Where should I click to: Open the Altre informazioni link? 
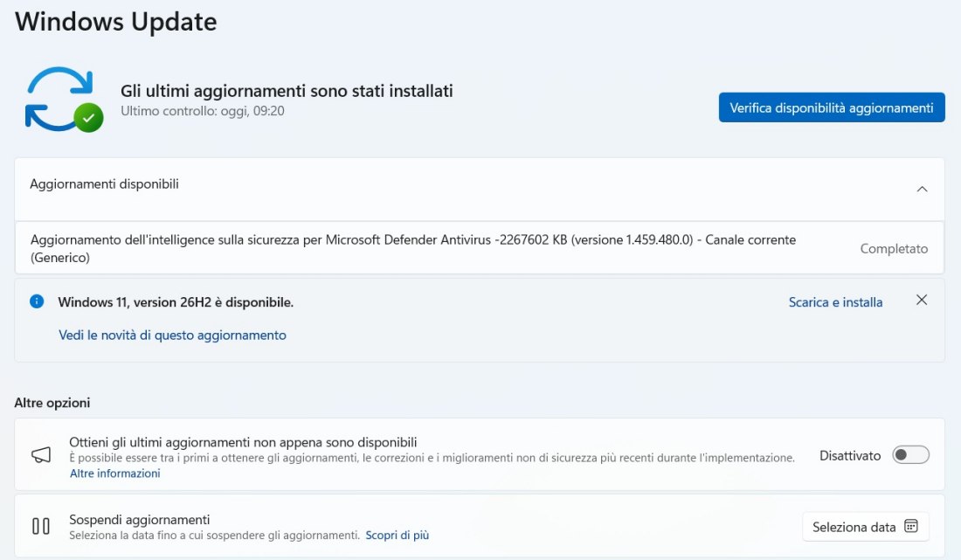114,473
